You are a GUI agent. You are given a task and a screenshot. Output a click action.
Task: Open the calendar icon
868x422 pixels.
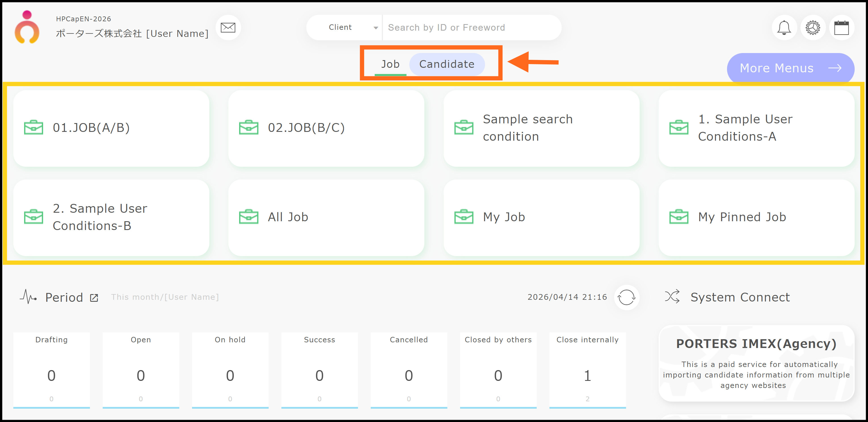841,28
